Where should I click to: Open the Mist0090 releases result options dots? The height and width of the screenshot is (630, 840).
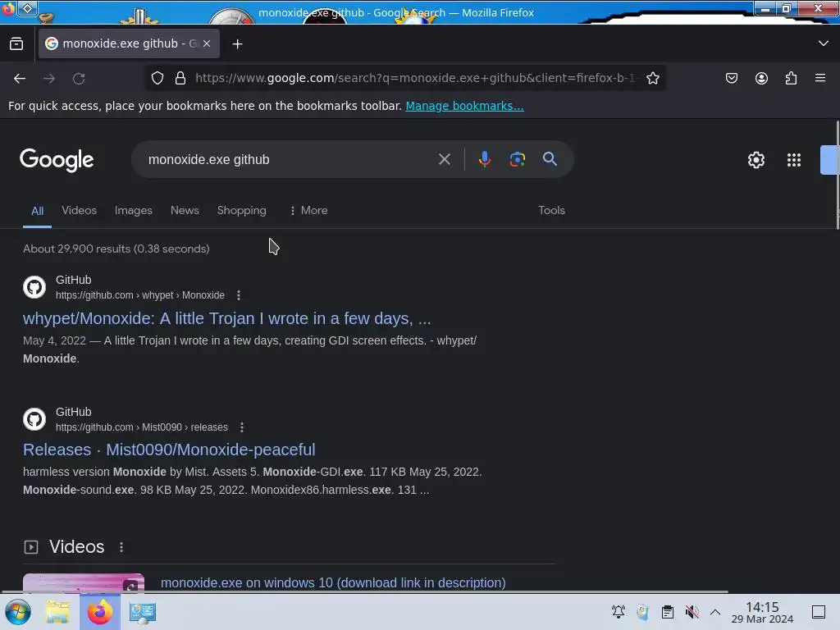pos(242,427)
